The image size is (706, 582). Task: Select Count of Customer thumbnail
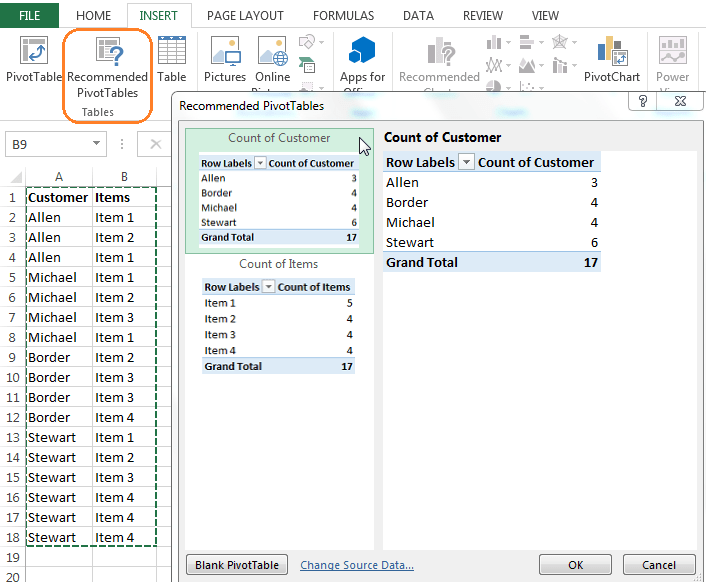(279, 191)
